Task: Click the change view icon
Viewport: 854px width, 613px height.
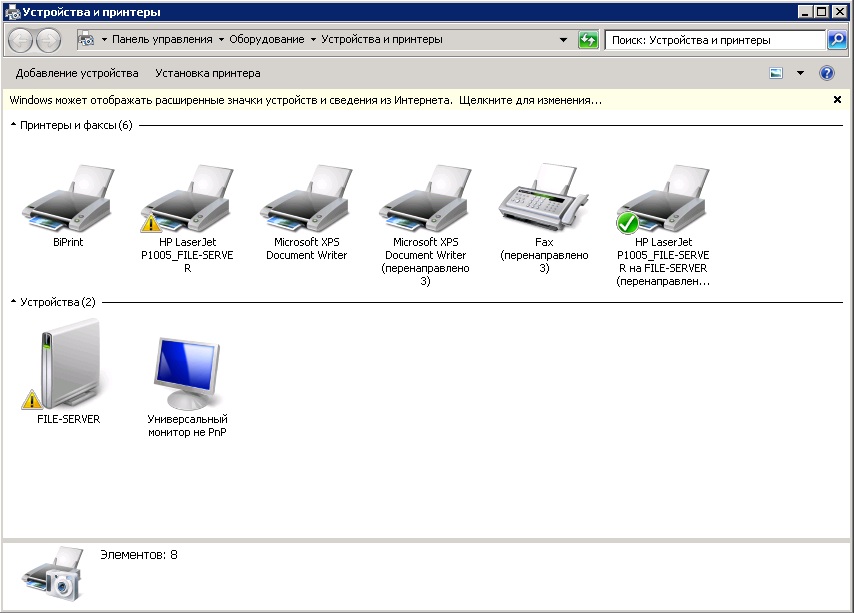Action: coord(776,73)
